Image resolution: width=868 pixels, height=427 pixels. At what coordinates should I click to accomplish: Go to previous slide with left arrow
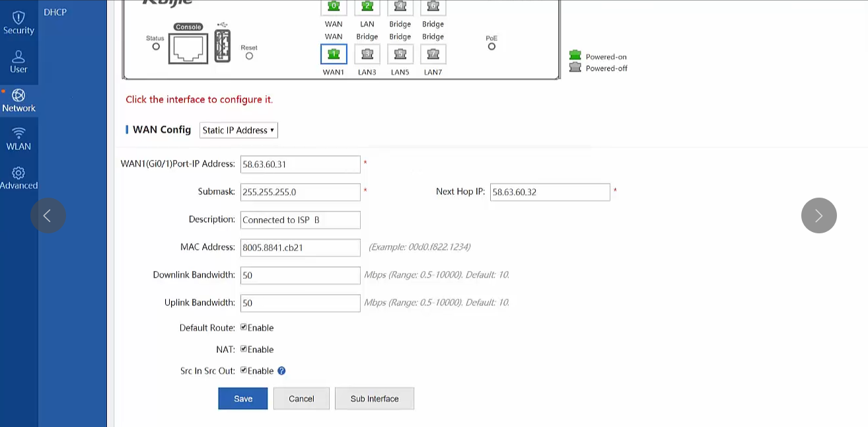(48, 215)
